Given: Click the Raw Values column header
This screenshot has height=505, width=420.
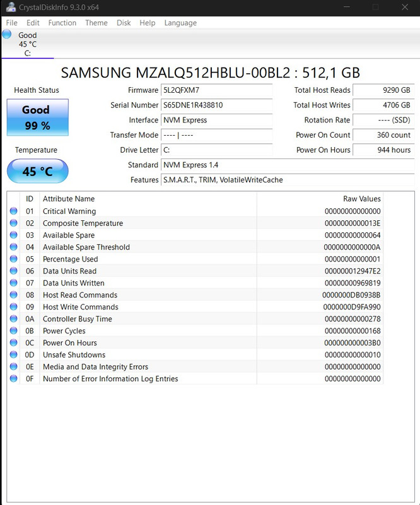Looking at the screenshot, I should coord(320,199).
